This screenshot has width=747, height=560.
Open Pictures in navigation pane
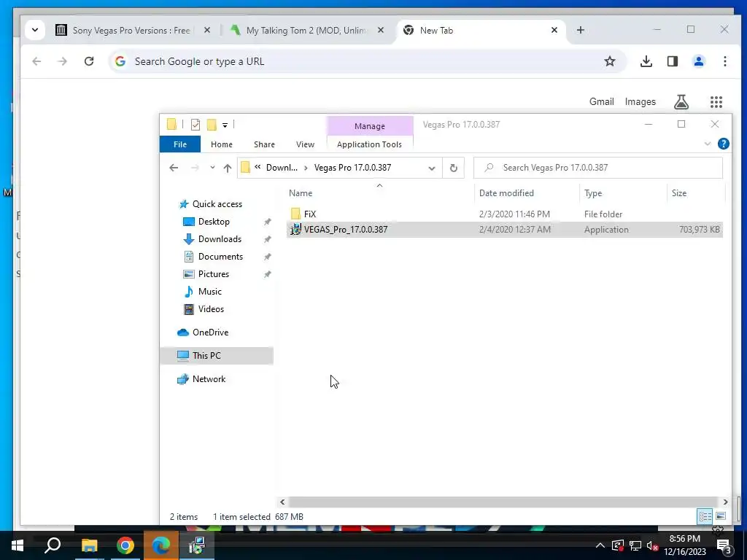214,274
